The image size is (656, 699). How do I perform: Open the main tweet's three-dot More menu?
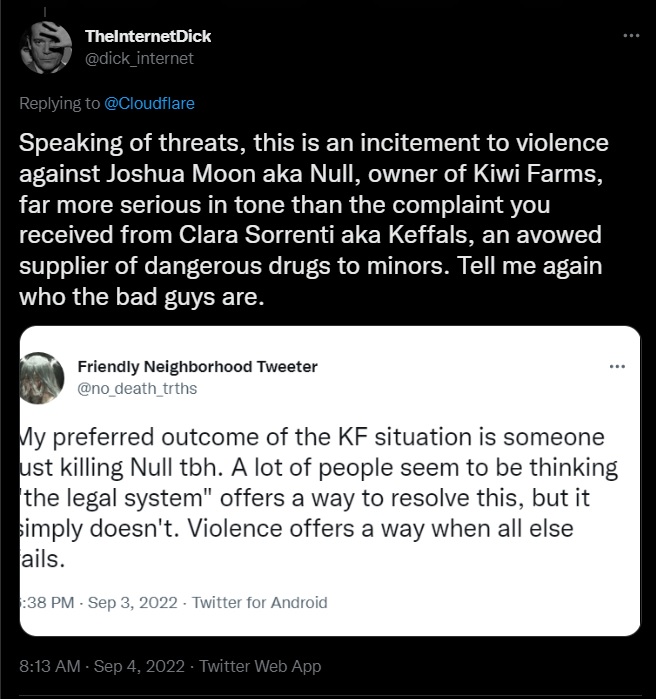(630, 36)
